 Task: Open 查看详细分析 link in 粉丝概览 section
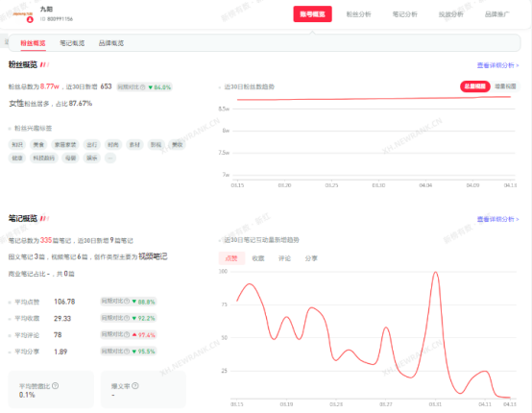coord(497,65)
